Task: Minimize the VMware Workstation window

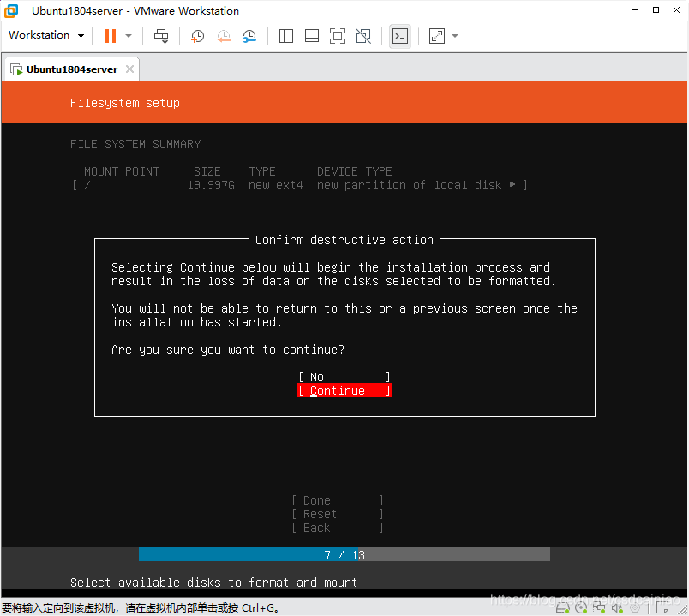Action: click(635, 10)
